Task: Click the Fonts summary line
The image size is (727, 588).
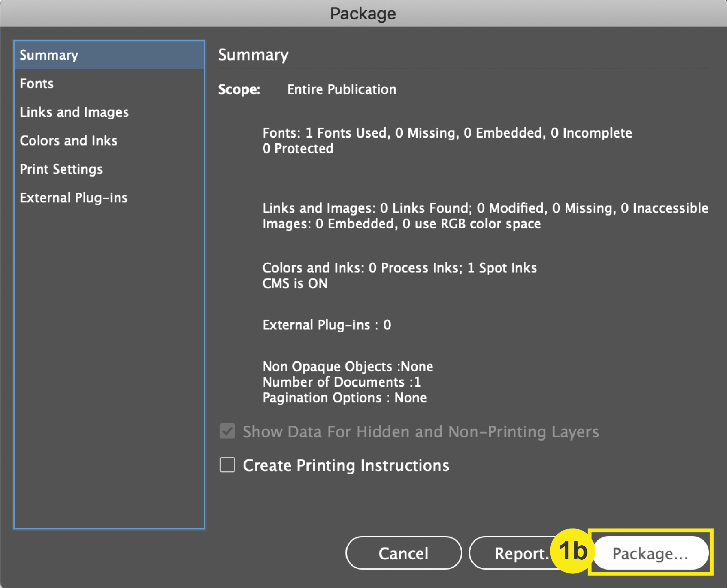Action: point(447,133)
